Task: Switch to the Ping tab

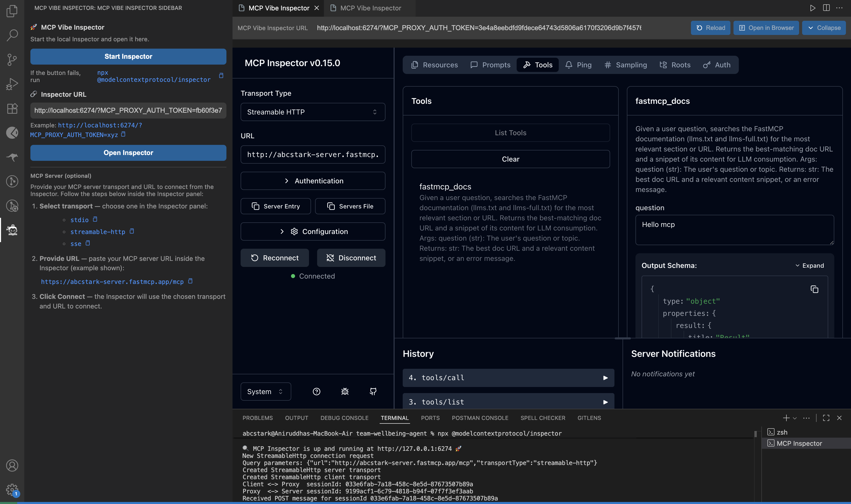Action: (x=578, y=65)
